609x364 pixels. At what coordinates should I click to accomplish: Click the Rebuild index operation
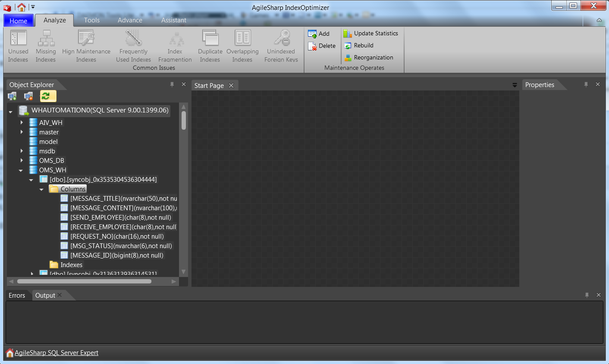tap(358, 45)
